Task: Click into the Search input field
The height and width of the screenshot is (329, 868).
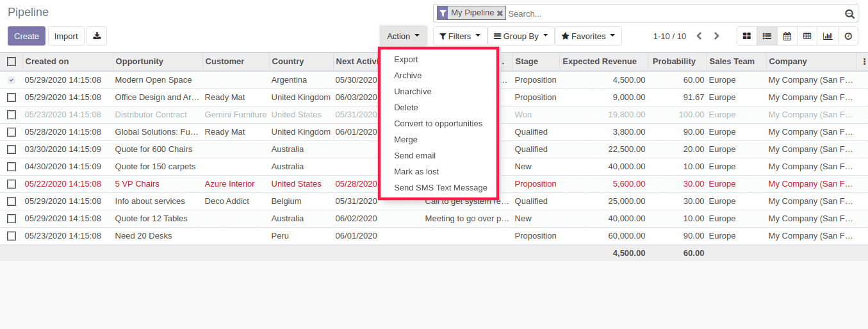Action: (x=673, y=13)
